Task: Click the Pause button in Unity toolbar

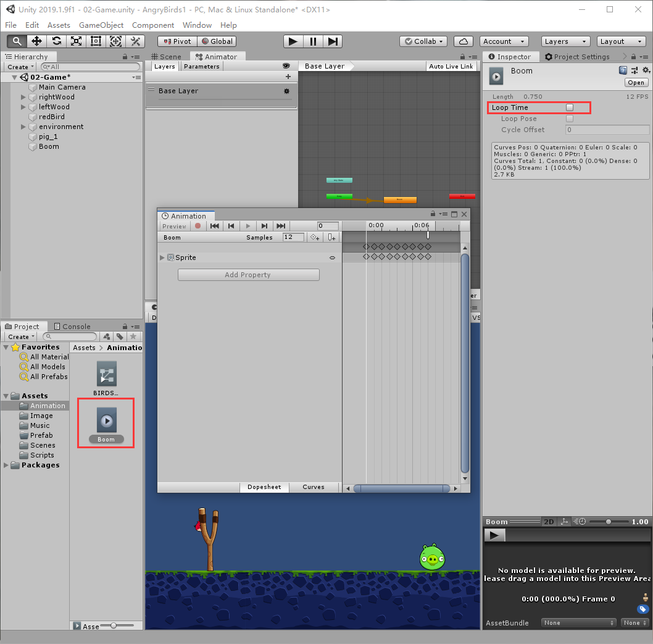Action: pyautogui.click(x=313, y=41)
